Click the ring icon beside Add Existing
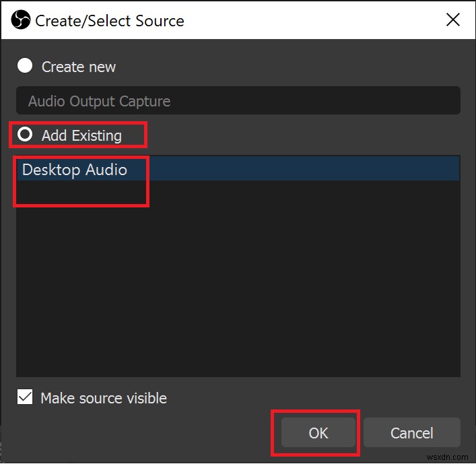Viewport: 476px width, 464px height. pyautogui.click(x=25, y=135)
